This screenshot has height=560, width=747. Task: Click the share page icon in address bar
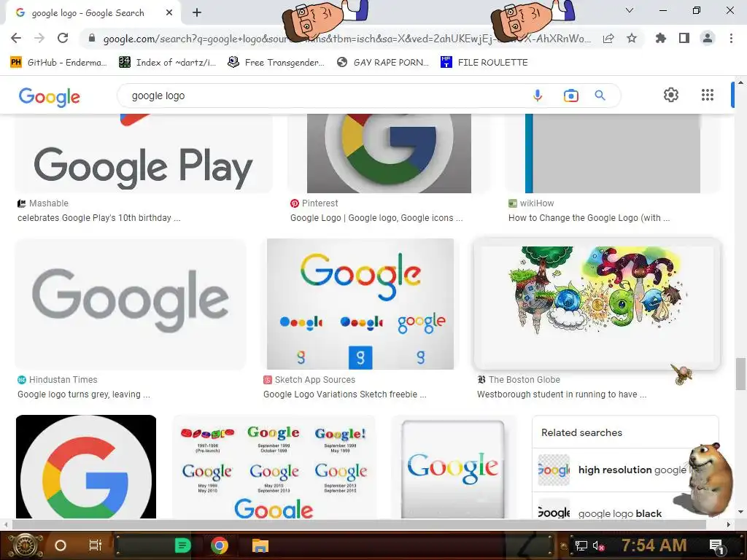(x=608, y=39)
